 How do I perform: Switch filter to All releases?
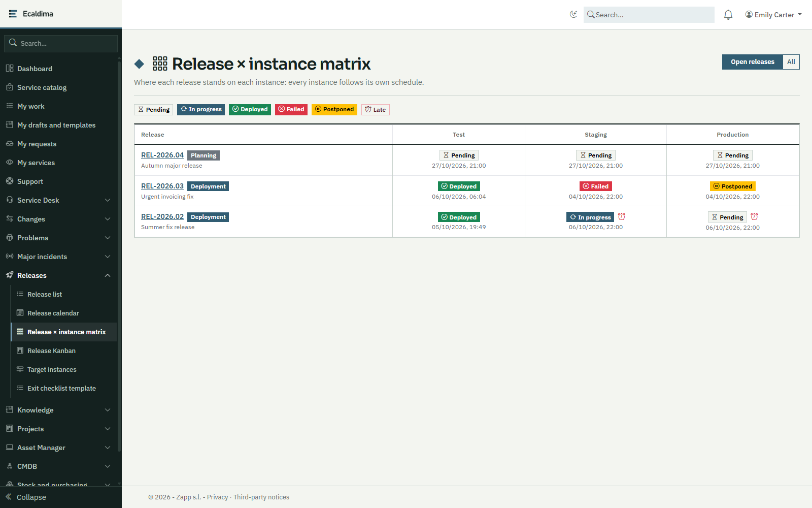[791, 62]
